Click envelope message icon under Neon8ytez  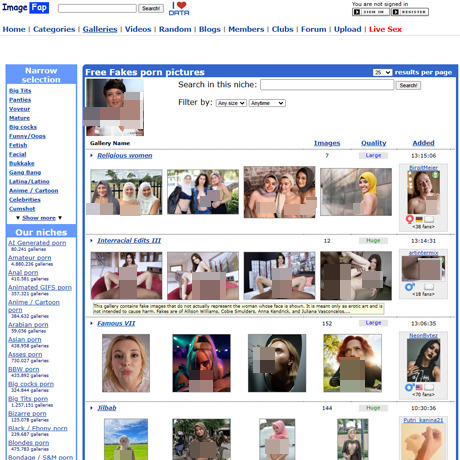(429, 387)
